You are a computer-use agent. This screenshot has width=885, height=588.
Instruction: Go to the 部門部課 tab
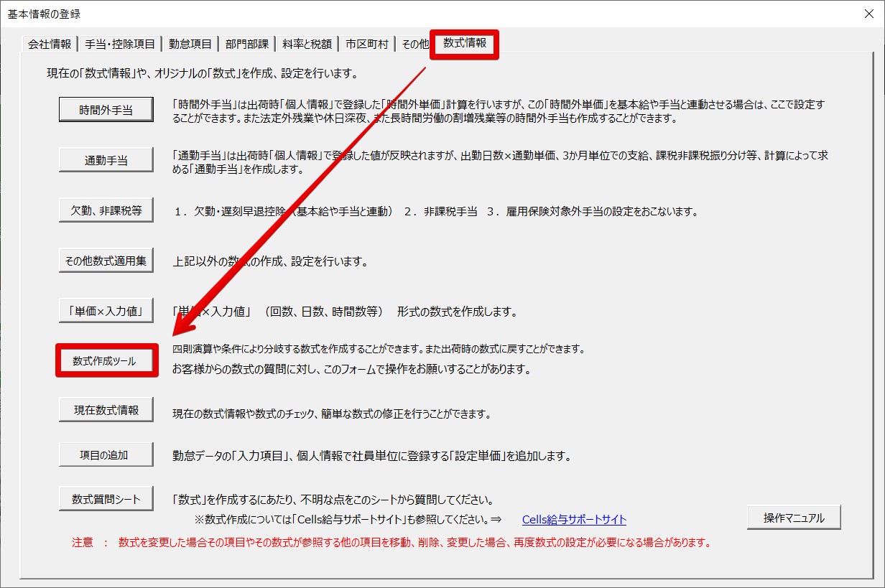coord(246,45)
